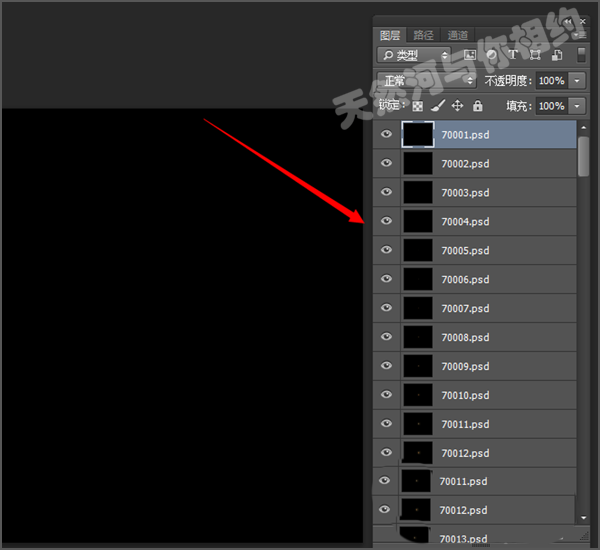The height and width of the screenshot is (550, 600).
Task: Toggle the layer filtering on/off switch
Action: coord(581,55)
